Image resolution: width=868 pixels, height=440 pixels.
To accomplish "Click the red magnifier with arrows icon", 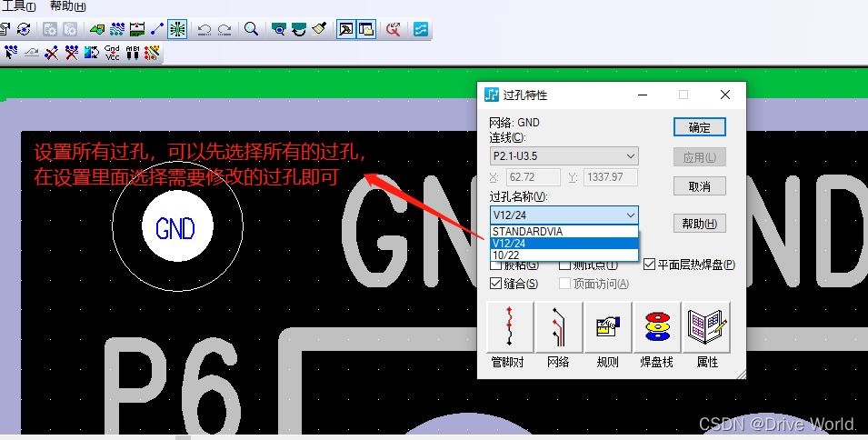I will point(393,29).
